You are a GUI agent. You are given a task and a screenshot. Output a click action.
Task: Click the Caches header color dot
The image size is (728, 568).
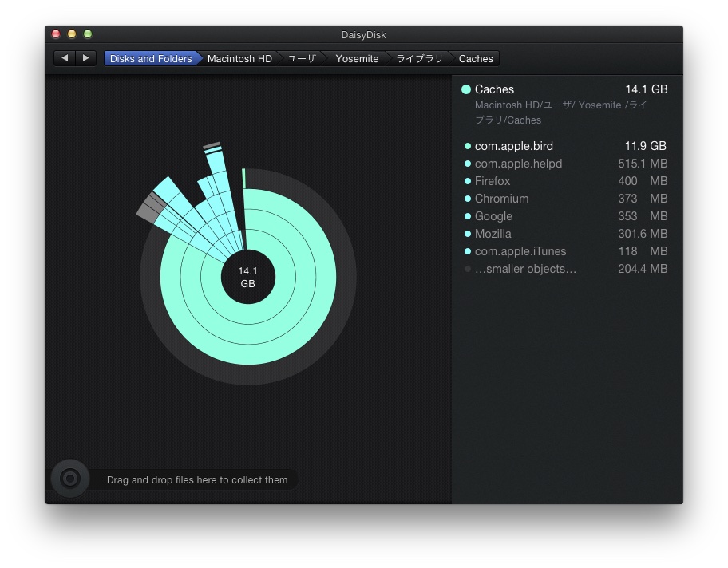pyautogui.click(x=466, y=89)
